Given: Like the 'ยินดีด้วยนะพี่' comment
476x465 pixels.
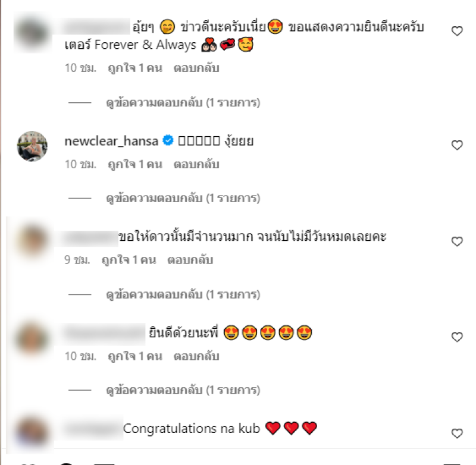Looking at the screenshot, I should [x=457, y=337].
